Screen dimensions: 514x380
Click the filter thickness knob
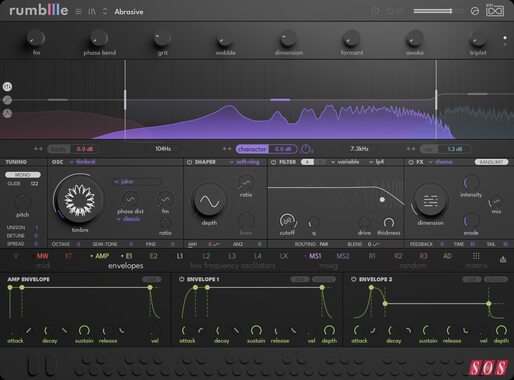tap(389, 222)
